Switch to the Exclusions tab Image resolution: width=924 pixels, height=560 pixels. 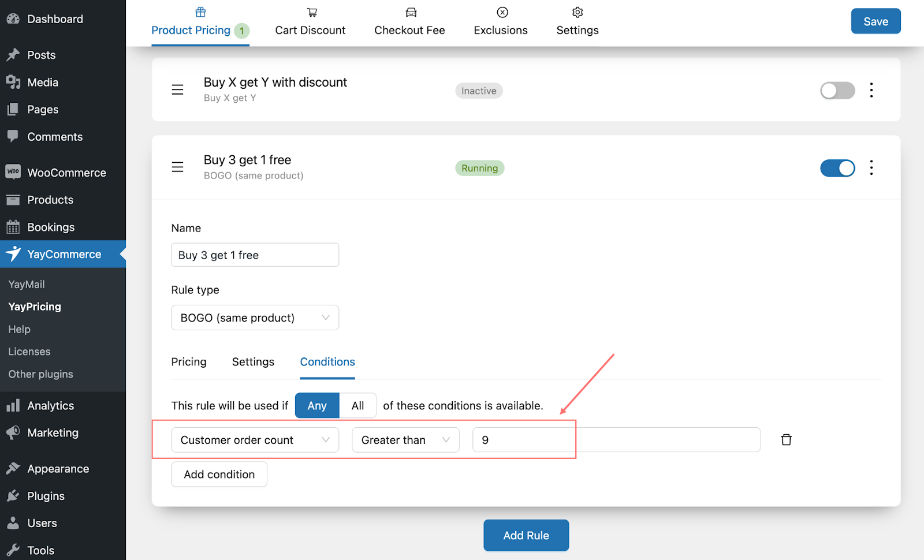[x=501, y=23]
